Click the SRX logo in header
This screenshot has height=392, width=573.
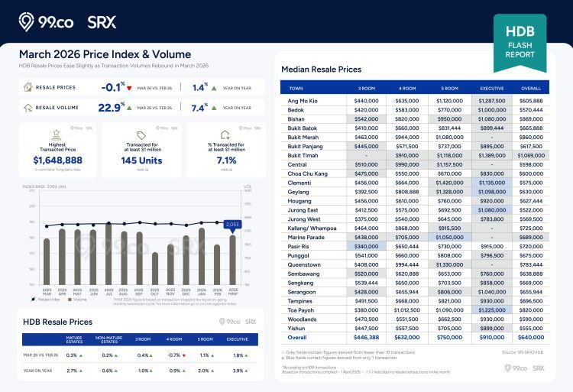(x=102, y=21)
